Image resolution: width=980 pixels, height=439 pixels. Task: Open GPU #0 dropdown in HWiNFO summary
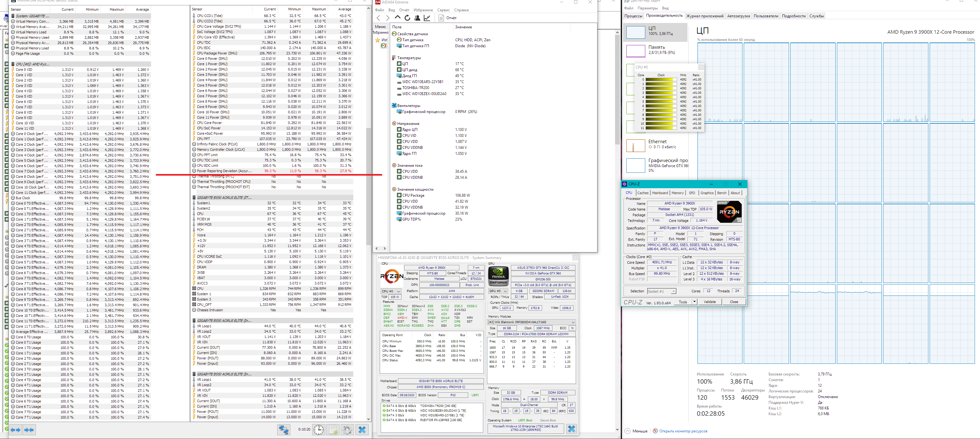(498, 291)
